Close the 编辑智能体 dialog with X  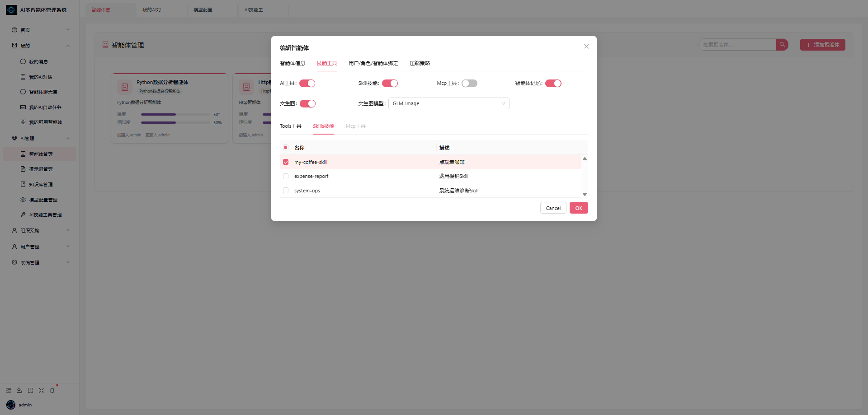pos(586,47)
